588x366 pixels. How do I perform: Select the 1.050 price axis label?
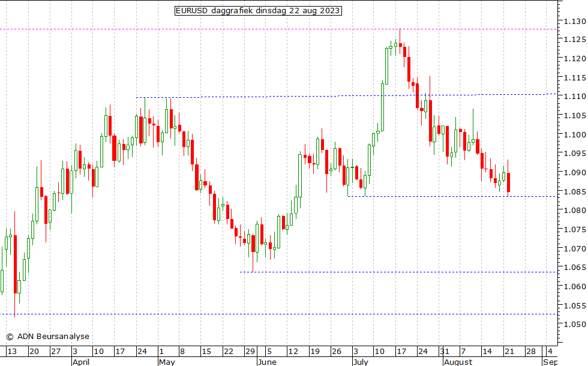point(572,325)
